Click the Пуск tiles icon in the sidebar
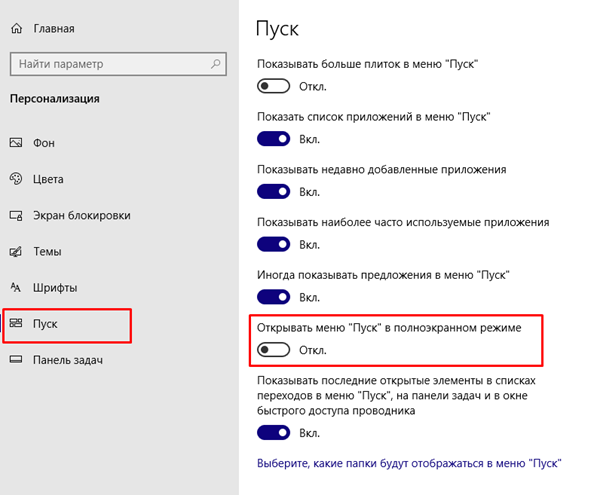 [x=16, y=323]
